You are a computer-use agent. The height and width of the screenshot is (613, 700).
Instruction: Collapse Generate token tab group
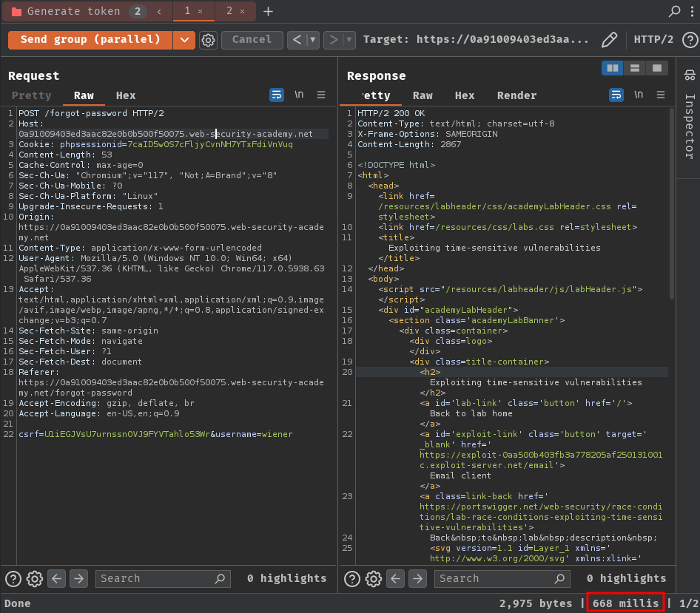point(159,12)
